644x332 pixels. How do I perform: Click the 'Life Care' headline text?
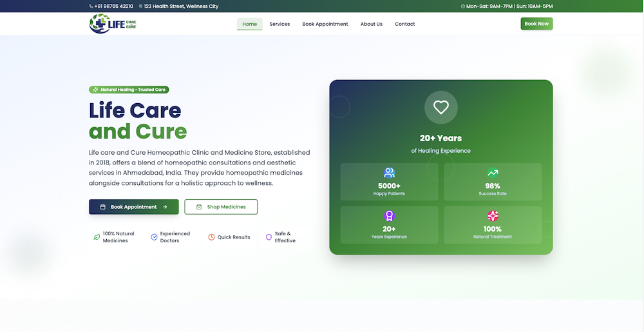(135, 110)
